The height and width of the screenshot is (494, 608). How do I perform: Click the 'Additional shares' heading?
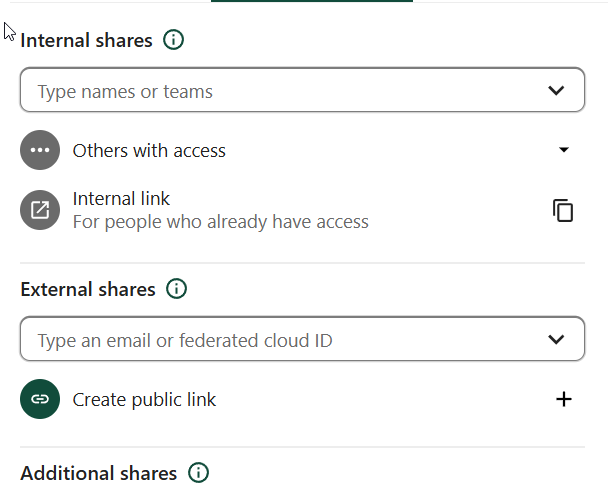point(99,473)
